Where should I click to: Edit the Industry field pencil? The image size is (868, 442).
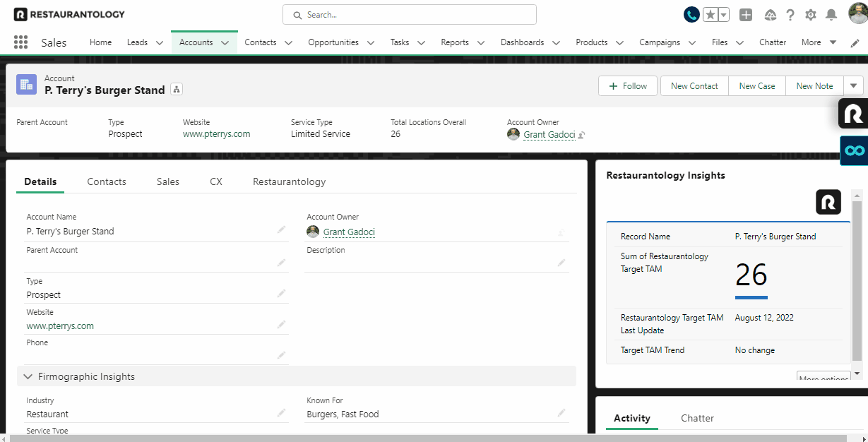pos(282,413)
